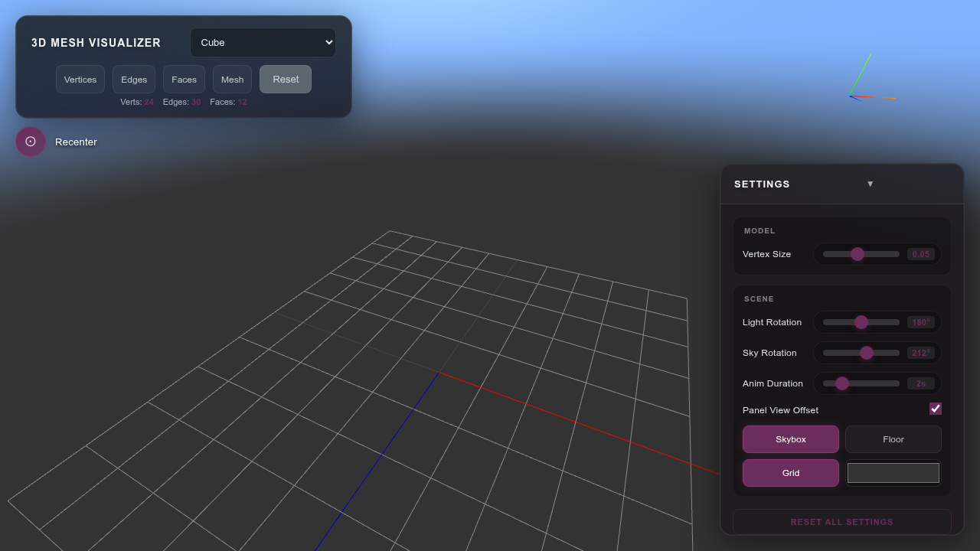Click the SETTINGS panel title
Viewport: 980px width, 551px height.
click(x=762, y=184)
